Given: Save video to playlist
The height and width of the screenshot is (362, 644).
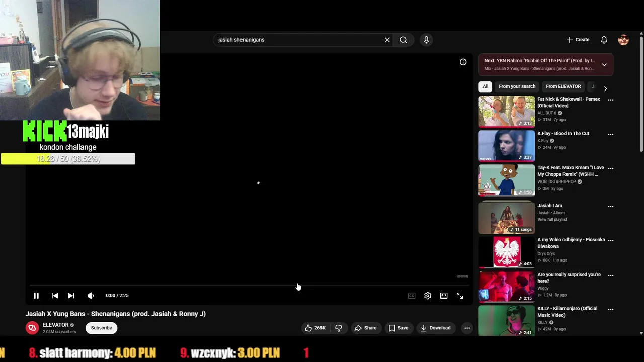Looking at the screenshot, I should (398, 328).
